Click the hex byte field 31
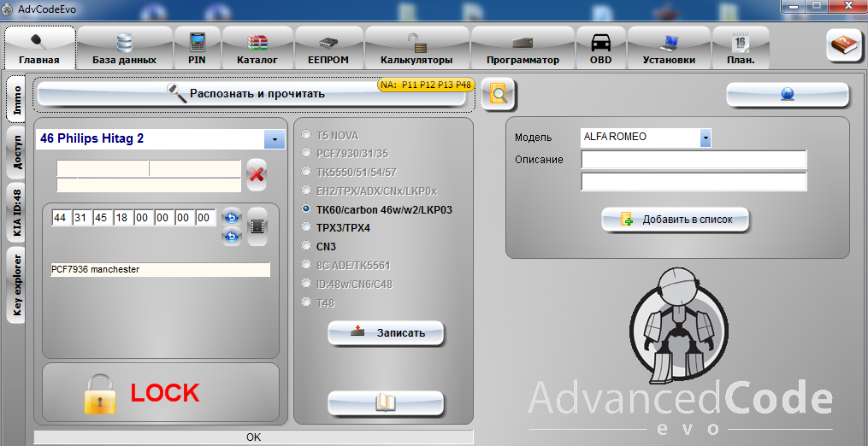 (x=81, y=218)
